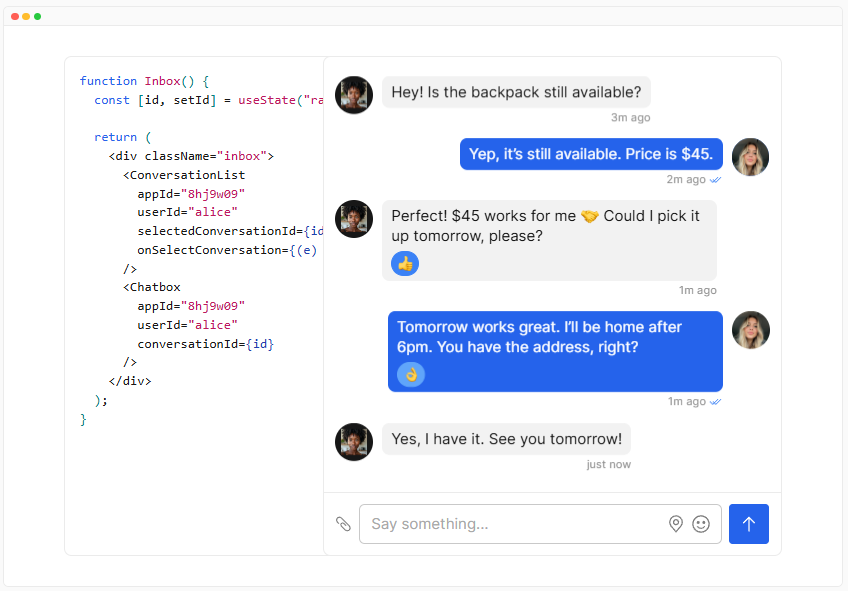This screenshot has height=591, width=848.
Task: Select the Hey! Is the backpack message bubble
Action: (516, 92)
